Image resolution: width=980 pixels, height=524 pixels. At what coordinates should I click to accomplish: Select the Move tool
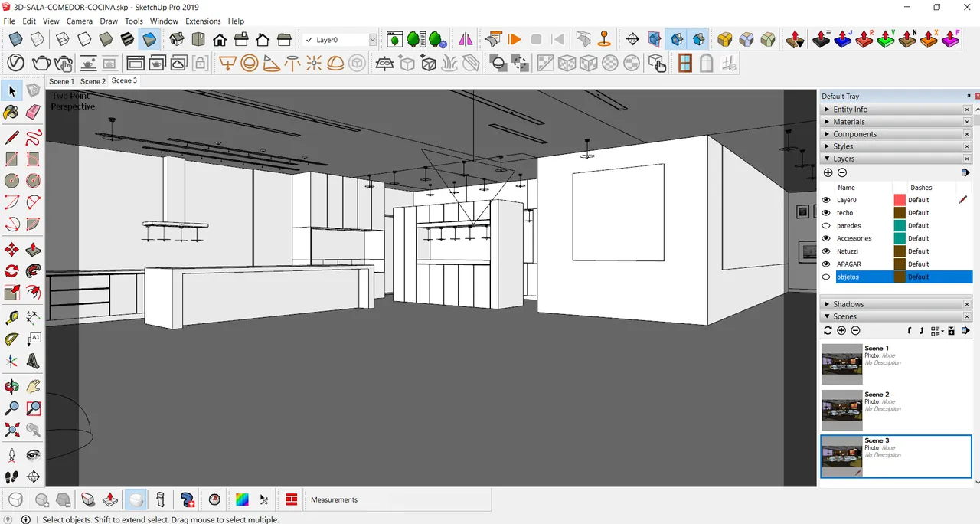pos(12,250)
